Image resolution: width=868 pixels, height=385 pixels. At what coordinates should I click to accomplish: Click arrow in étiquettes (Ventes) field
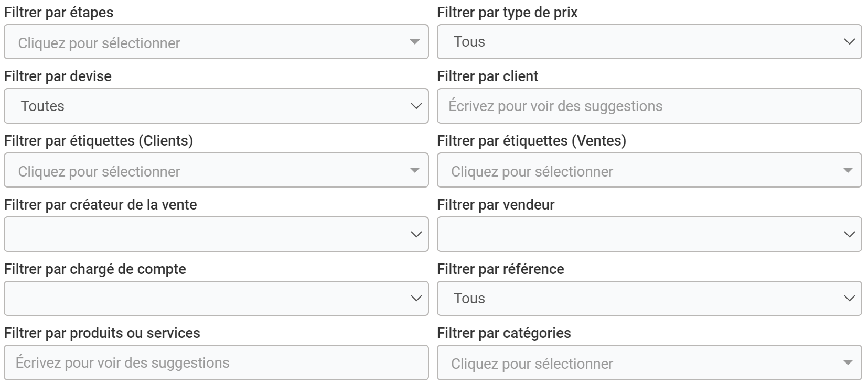click(x=848, y=170)
